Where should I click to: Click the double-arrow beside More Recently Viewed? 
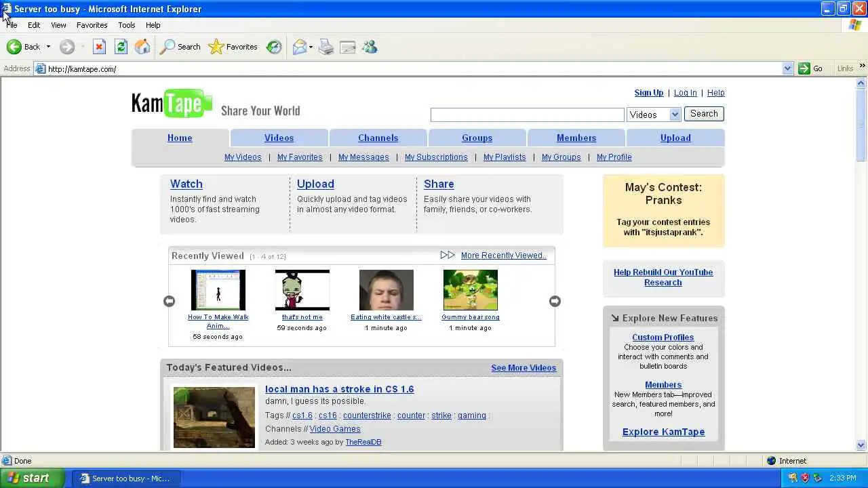(x=448, y=255)
